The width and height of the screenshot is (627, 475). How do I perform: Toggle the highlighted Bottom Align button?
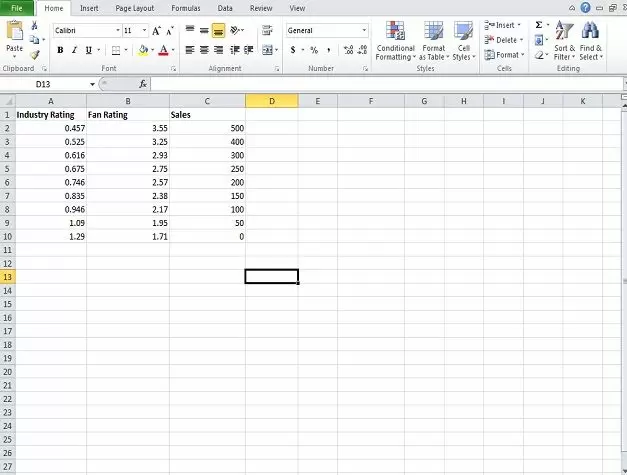[218, 31]
